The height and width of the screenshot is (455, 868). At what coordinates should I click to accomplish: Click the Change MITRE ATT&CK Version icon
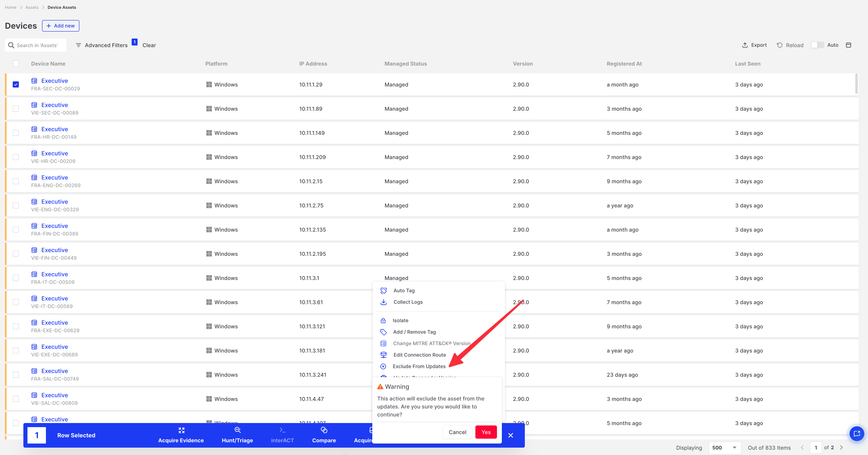point(383,344)
